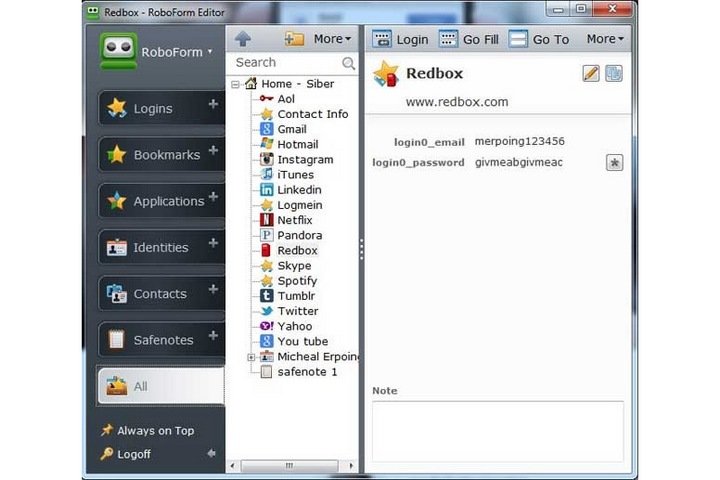
Task: Add a new safenote with plus icon
Action: [x=213, y=336]
